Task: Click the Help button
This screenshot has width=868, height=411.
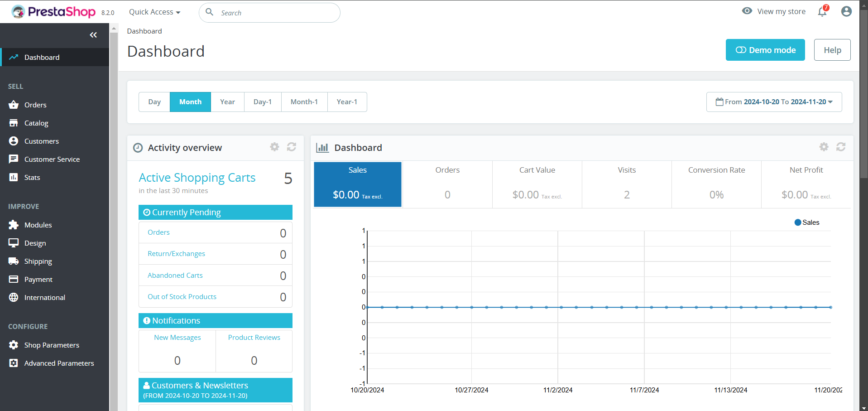Action: click(832, 50)
